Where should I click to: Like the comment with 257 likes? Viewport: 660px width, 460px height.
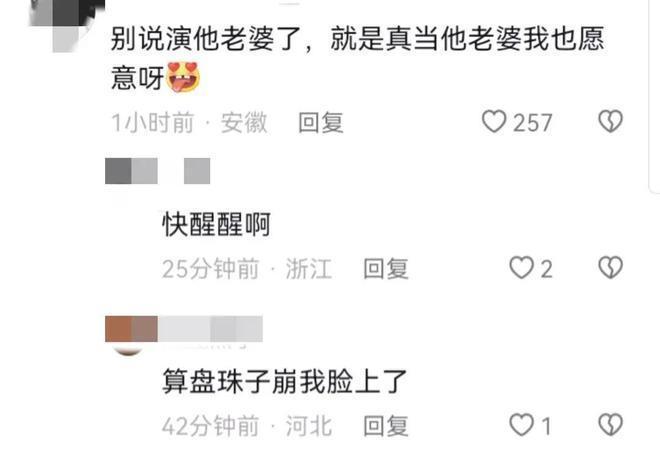(494, 122)
